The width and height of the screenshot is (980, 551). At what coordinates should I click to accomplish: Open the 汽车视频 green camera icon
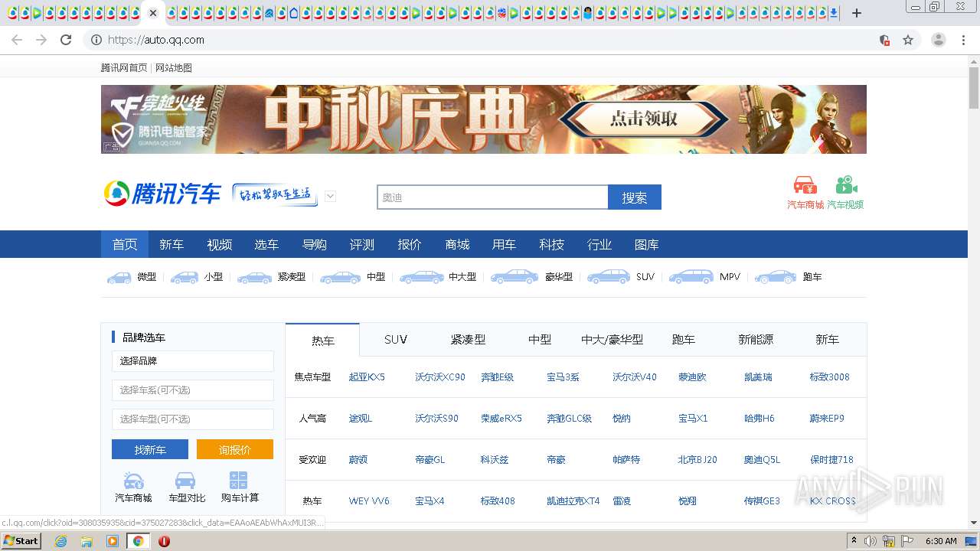845,186
